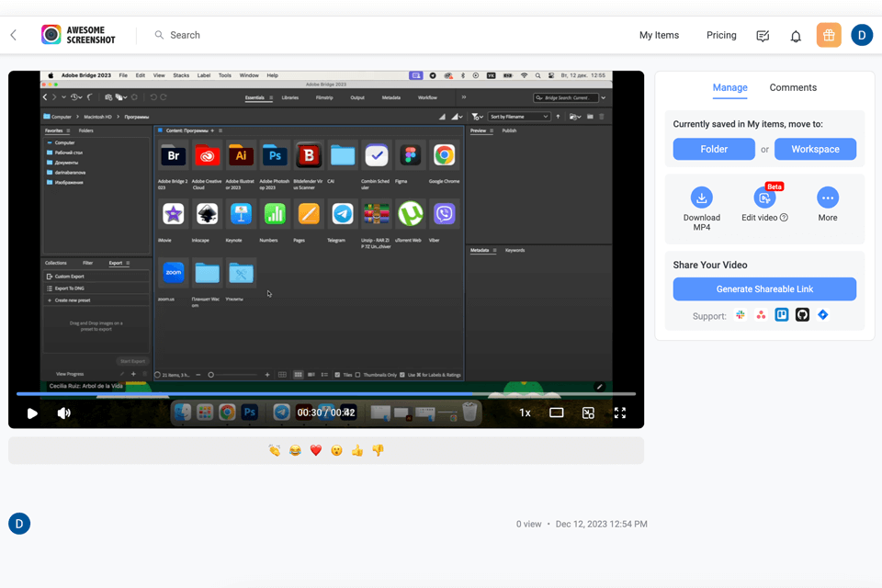This screenshot has width=882, height=588.
Task: Open the orange gift box offer
Action: (829, 35)
